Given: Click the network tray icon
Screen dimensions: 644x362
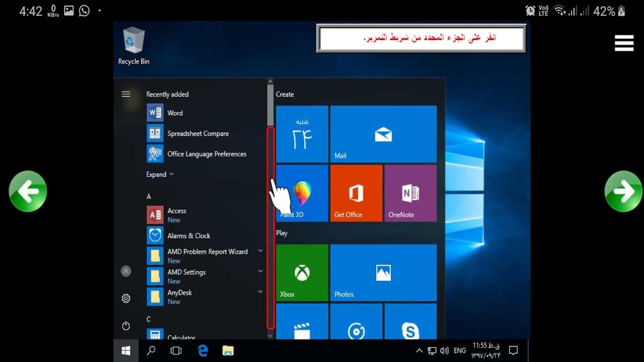Looking at the screenshot, I should [x=432, y=351].
